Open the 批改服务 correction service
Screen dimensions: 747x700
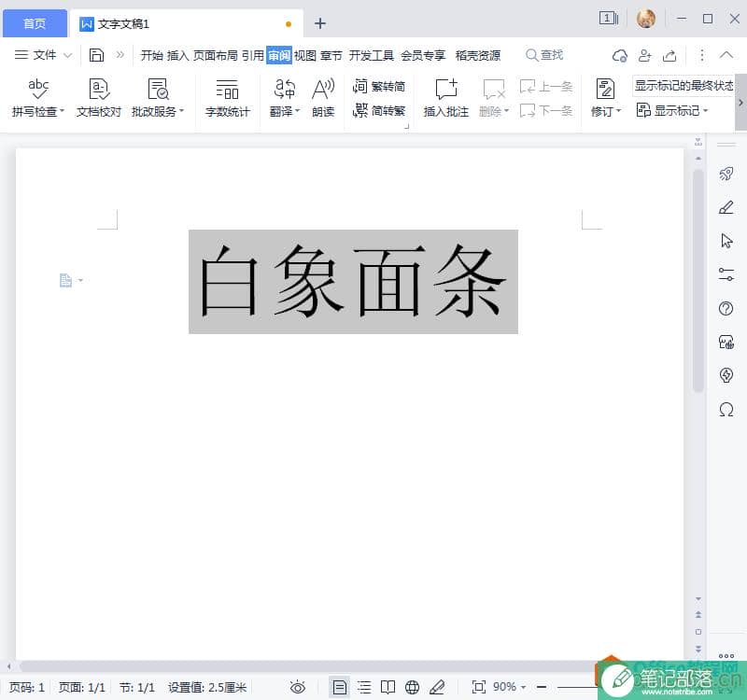157,98
